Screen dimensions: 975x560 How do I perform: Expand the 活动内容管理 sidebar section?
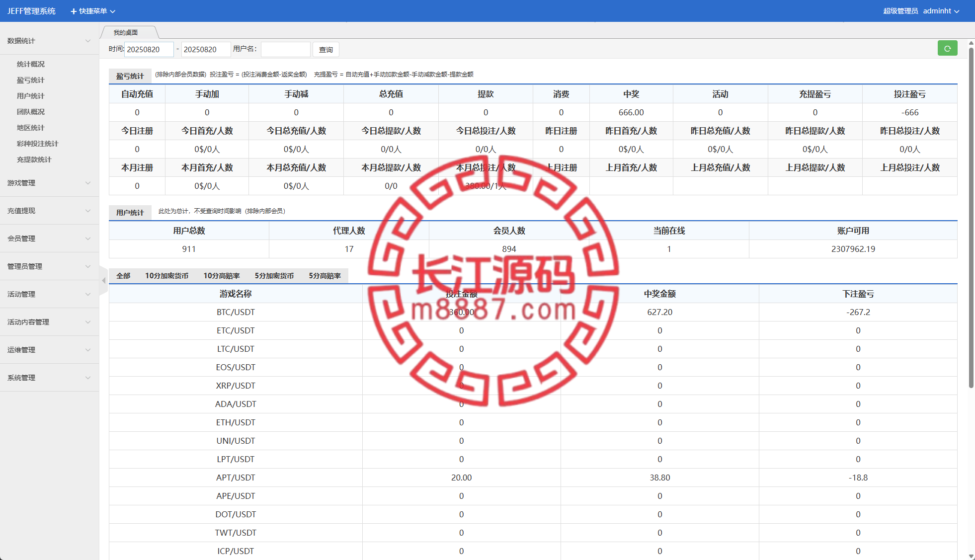pyautogui.click(x=49, y=322)
